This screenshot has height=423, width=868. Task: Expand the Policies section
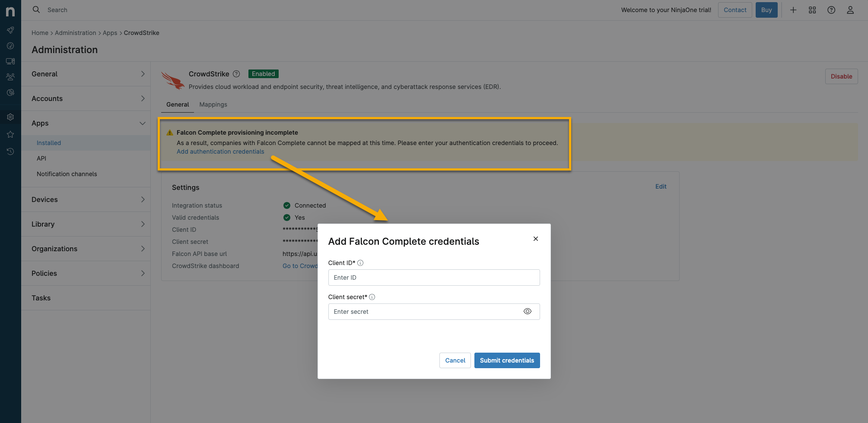(86, 273)
